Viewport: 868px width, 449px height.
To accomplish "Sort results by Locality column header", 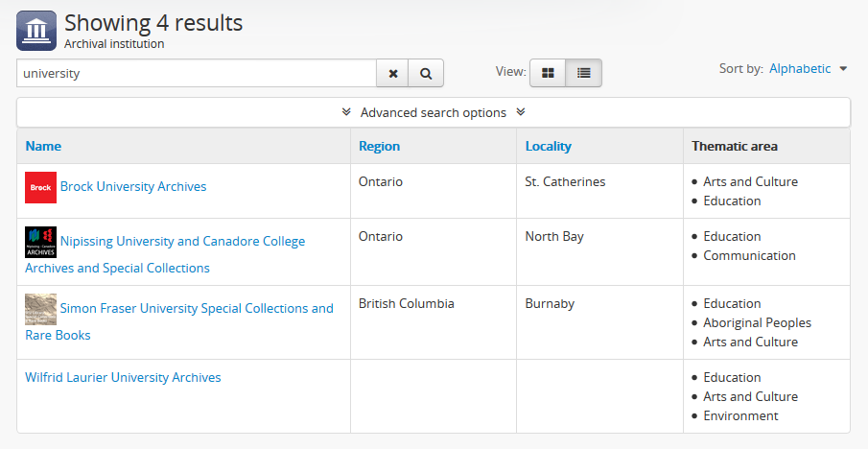I will tap(548, 146).
